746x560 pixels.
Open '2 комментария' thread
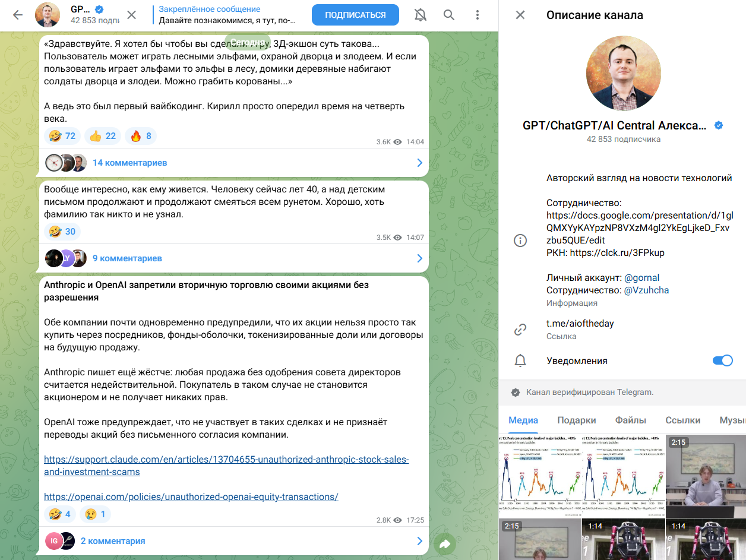click(113, 541)
